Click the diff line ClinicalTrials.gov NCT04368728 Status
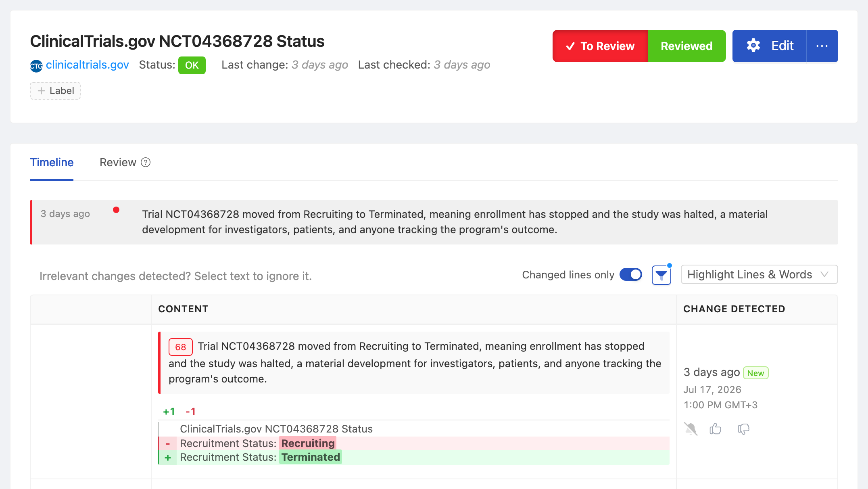 pos(276,429)
